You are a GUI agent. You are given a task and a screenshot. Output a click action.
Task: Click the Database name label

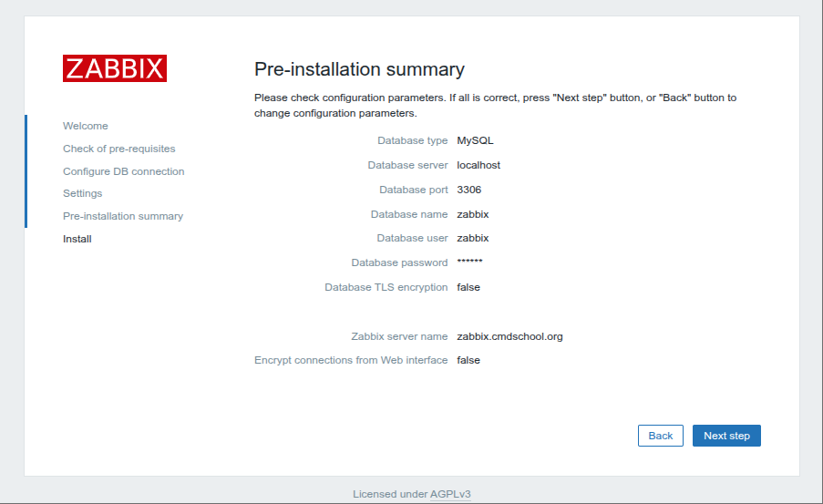(x=409, y=214)
